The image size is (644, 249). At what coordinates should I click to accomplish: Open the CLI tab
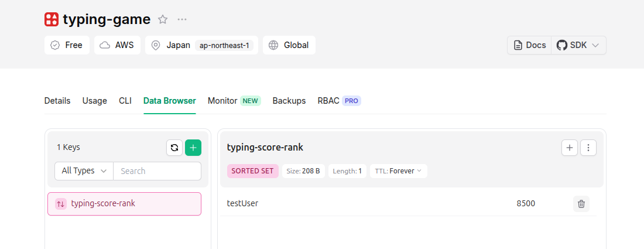[x=125, y=101]
